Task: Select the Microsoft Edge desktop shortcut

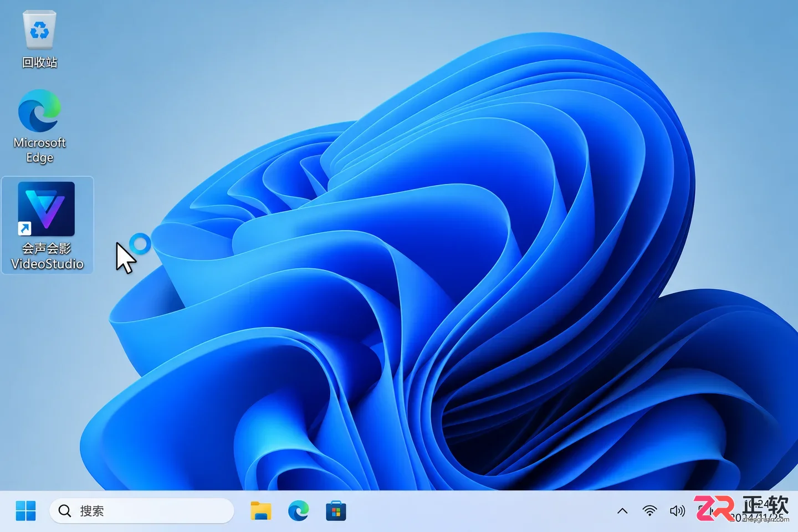Action: pyautogui.click(x=39, y=126)
